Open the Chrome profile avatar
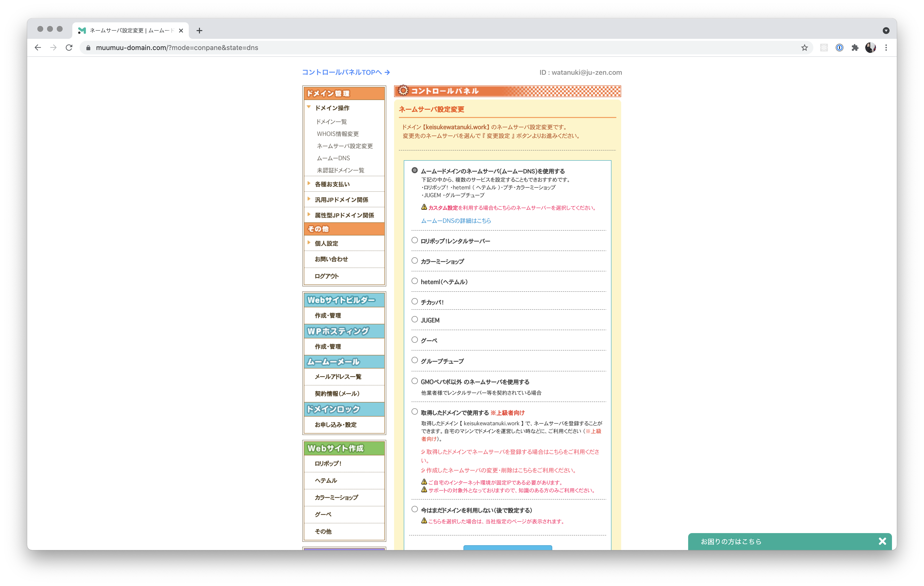Viewport: 924px width, 586px height. [870, 48]
